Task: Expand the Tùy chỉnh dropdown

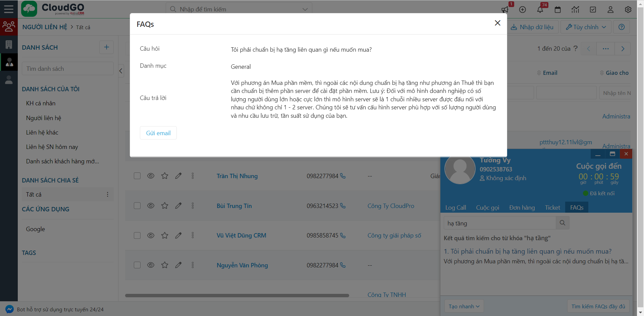Action: tap(586, 27)
